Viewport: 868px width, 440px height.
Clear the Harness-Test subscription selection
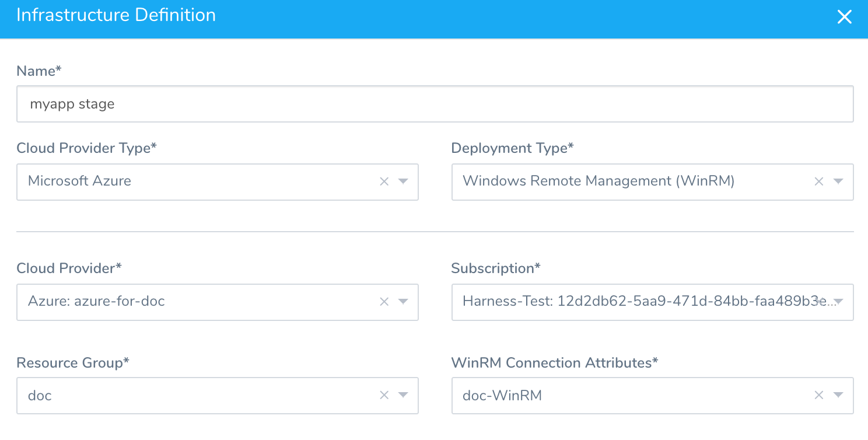pyautogui.click(x=820, y=302)
